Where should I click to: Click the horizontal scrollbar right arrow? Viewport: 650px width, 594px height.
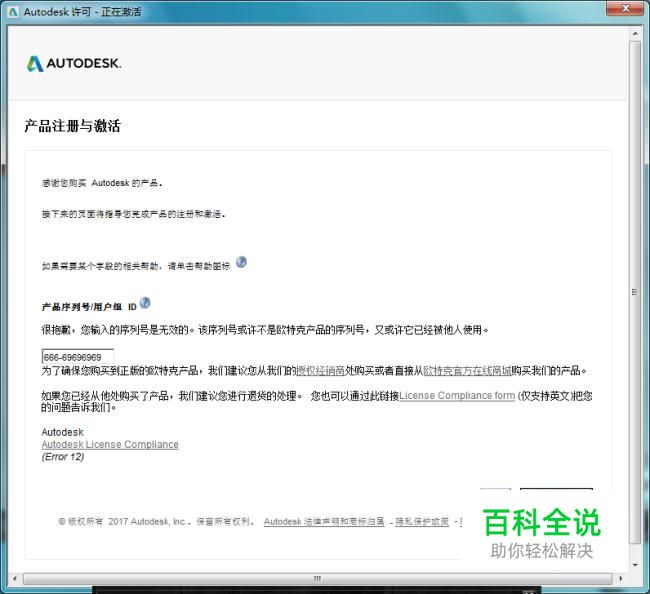click(x=621, y=579)
